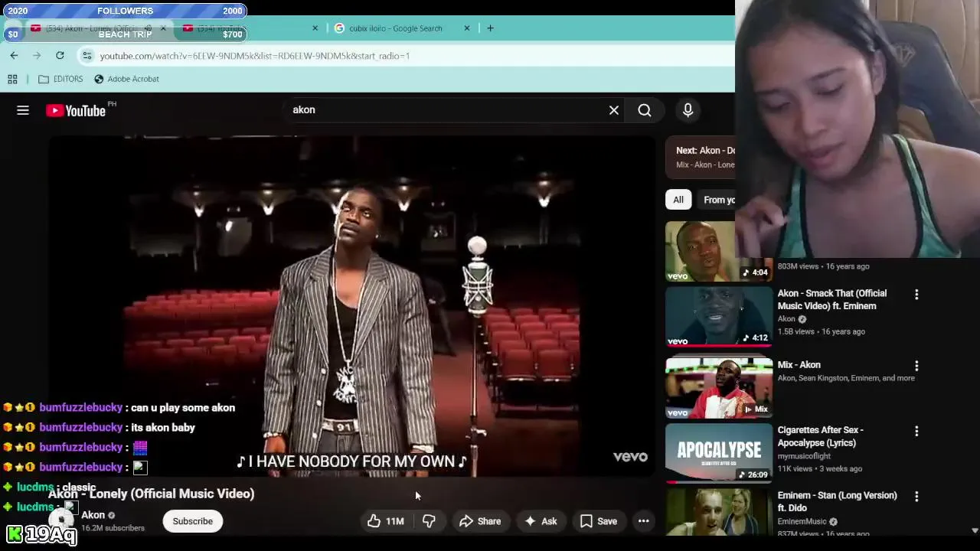The height and width of the screenshot is (551, 980).
Task: Open Eminem Stan Long Version thumbnail
Action: [719, 512]
